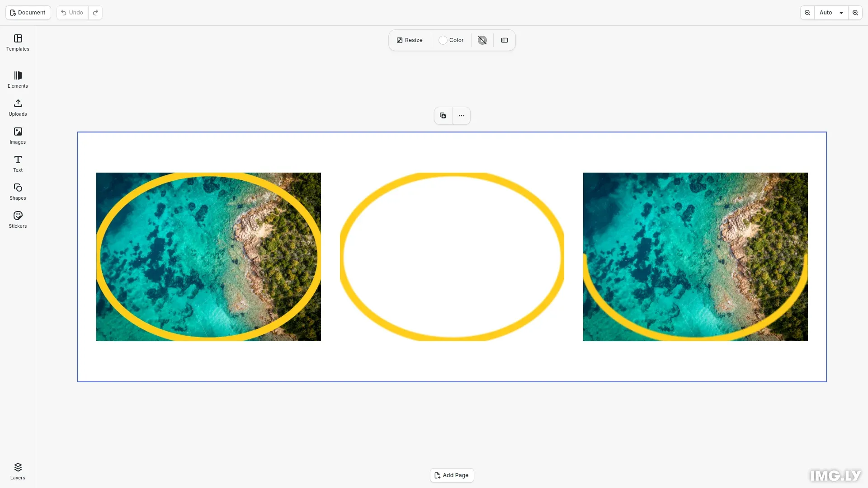This screenshot has width=868, height=488.
Task: Click the Resize page button
Action: 410,40
